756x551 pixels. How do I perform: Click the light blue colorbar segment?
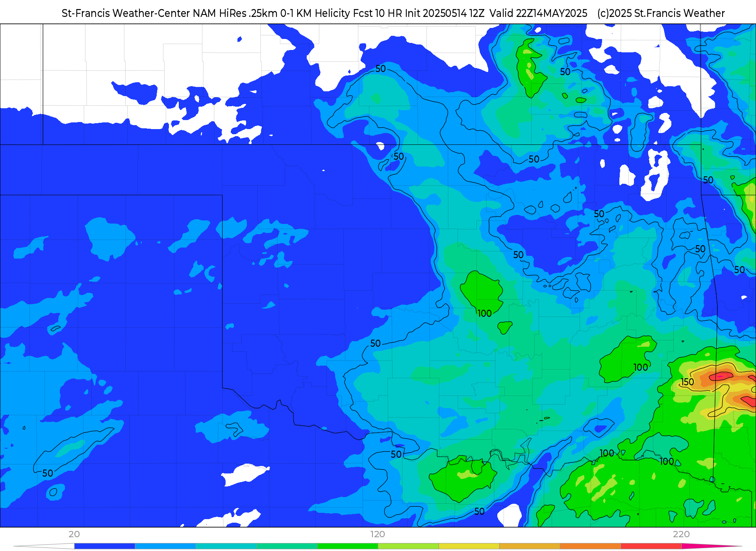(x=165, y=546)
